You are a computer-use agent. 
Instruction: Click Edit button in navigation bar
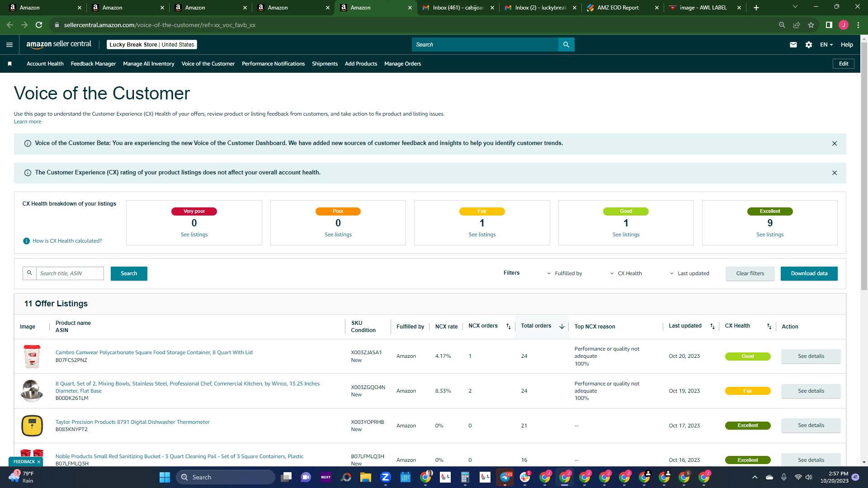click(x=844, y=64)
